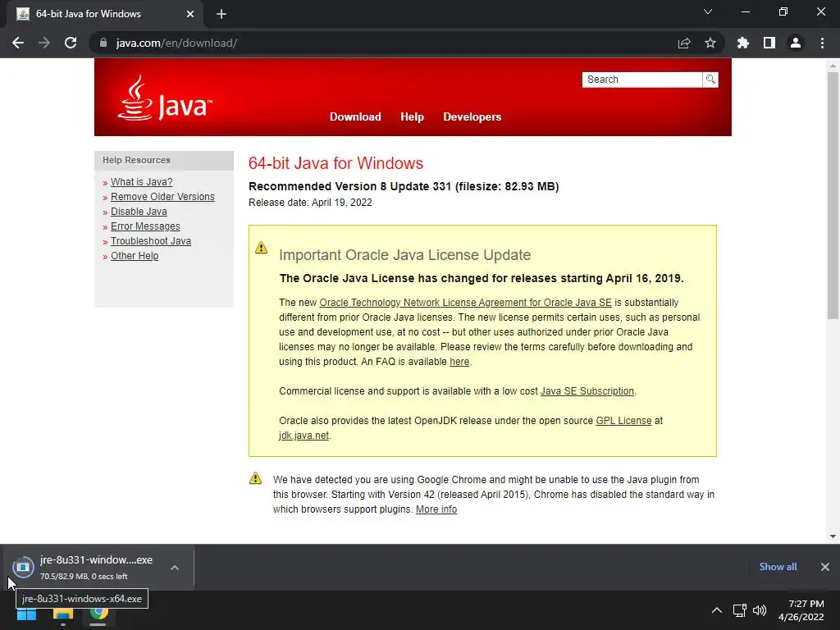Open the Other Help link
This screenshot has height=630, width=840.
point(135,256)
